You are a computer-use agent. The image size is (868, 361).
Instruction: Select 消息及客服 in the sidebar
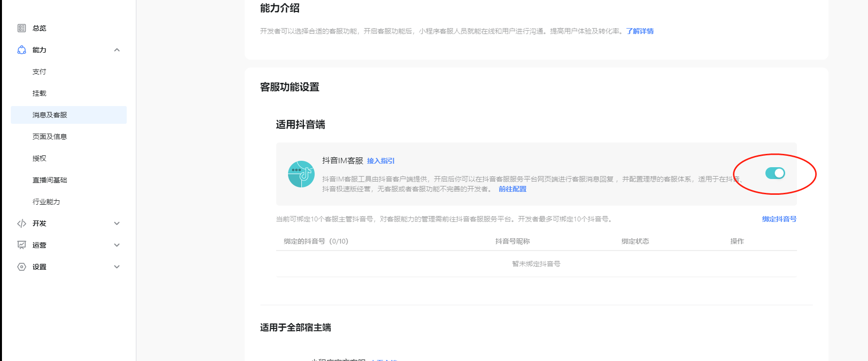pyautogui.click(x=50, y=115)
